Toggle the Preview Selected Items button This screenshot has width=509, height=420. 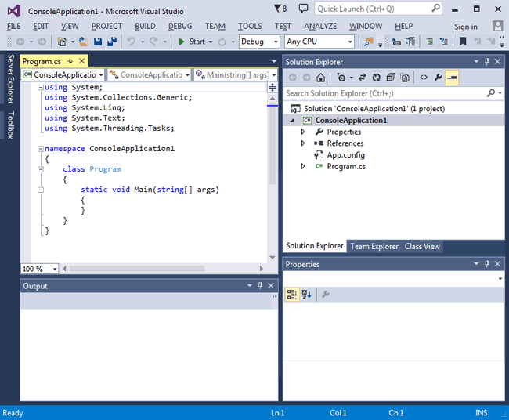coord(452,78)
